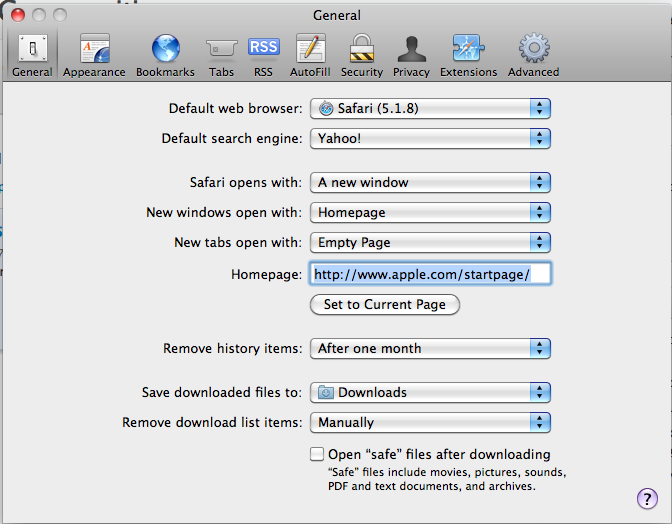Viewport: 672px width, 524px height.
Task: Open the Default search engine dropdown
Action: click(430, 138)
